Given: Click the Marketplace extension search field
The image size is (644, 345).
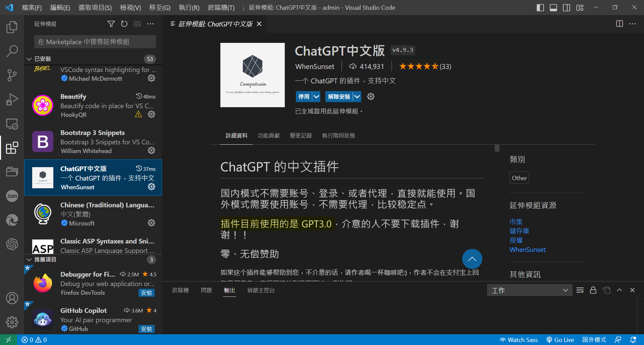Looking at the screenshot, I should tap(95, 42).
